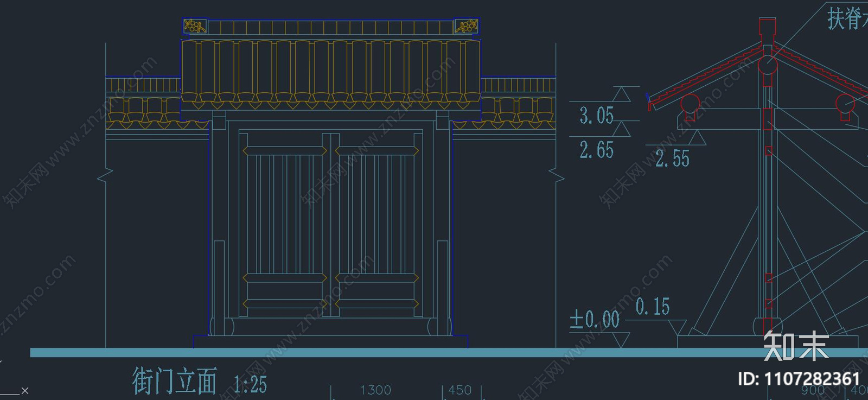
Task: Click the 0.15 elevation label
Action: pyautogui.click(x=653, y=307)
